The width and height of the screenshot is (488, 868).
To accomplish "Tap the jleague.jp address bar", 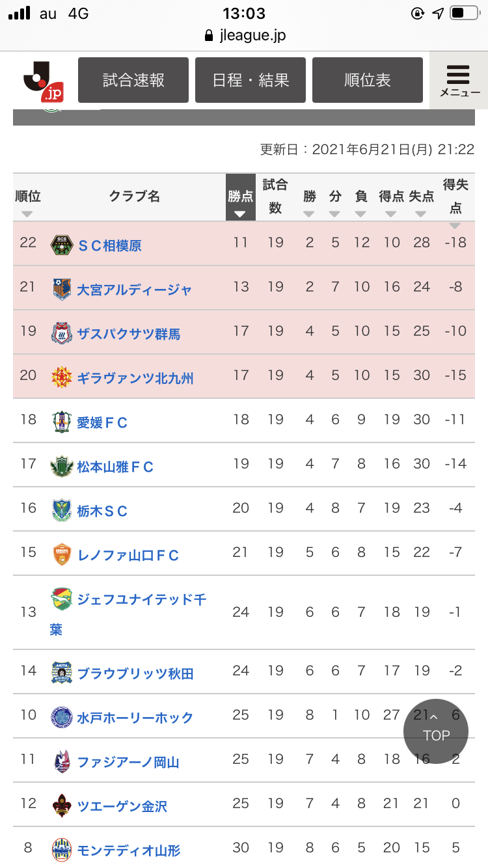I will click(x=245, y=35).
